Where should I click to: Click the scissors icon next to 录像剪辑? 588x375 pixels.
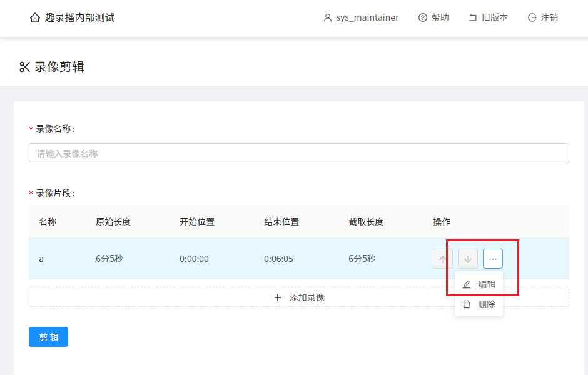[25, 67]
